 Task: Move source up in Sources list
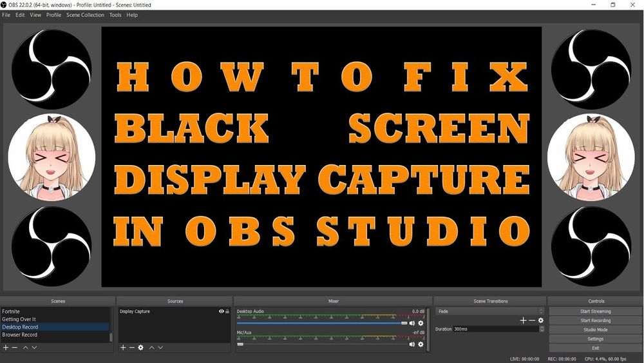pyautogui.click(x=152, y=348)
